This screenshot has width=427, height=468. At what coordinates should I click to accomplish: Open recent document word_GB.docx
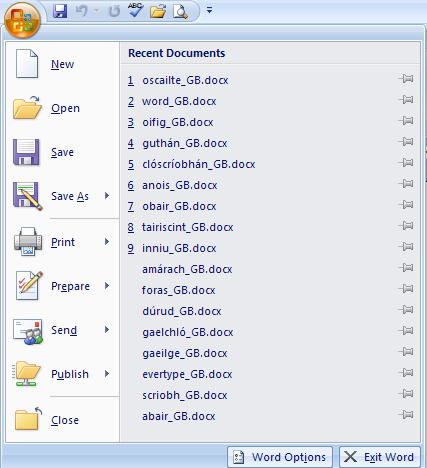click(179, 101)
